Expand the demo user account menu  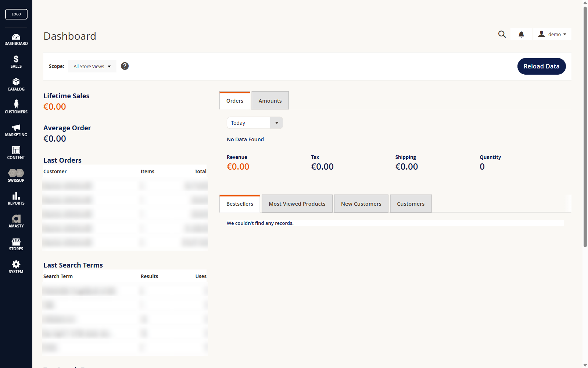click(x=552, y=34)
